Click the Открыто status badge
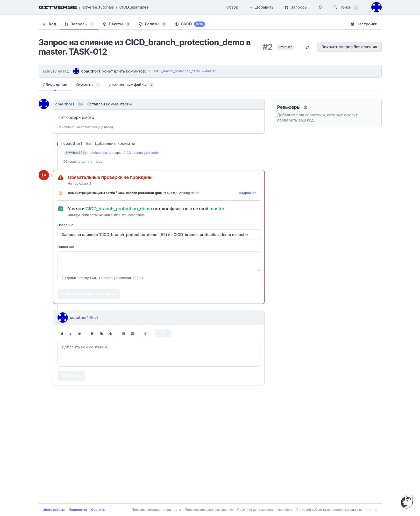Image resolution: width=420 pixels, height=516 pixels. (x=286, y=47)
